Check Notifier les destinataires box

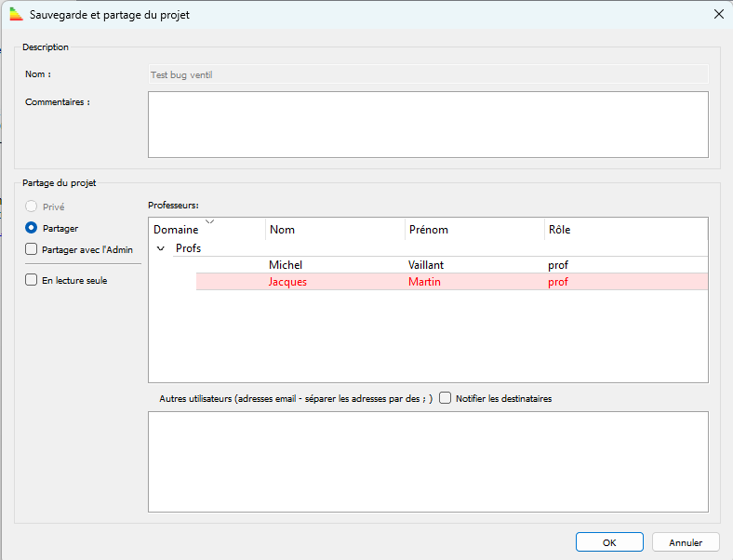point(446,398)
